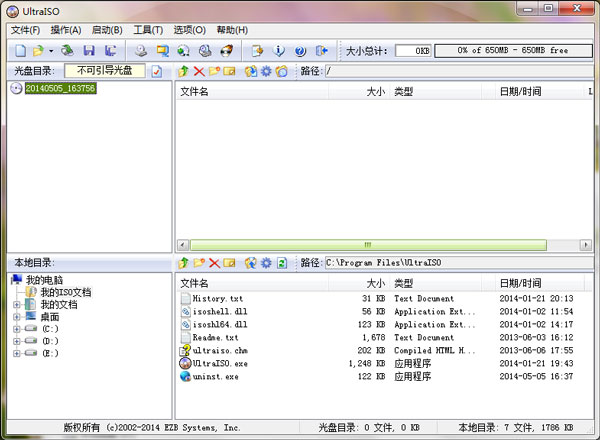The width and height of the screenshot is (600, 440).
Task: Click red X delete icon in local pane
Action: click(x=215, y=262)
